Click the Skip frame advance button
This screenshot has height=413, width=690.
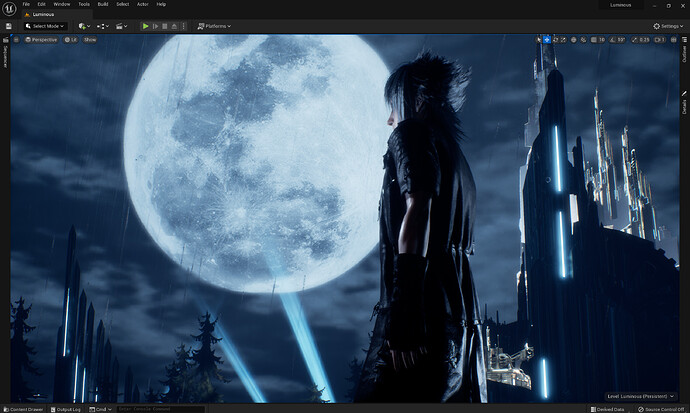click(x=155, y=26)
